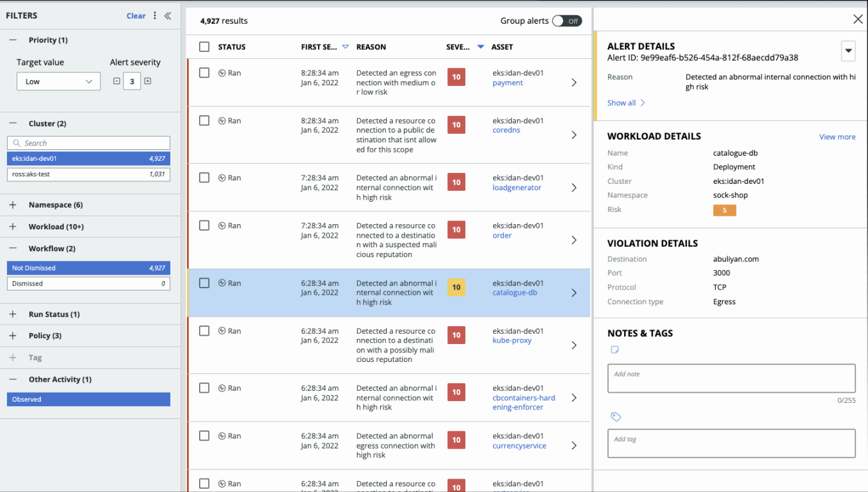The height and width of the screenshot is (492, 868).
Task: Open the filters kebab menu icon
Action: (x=155, y=16)
